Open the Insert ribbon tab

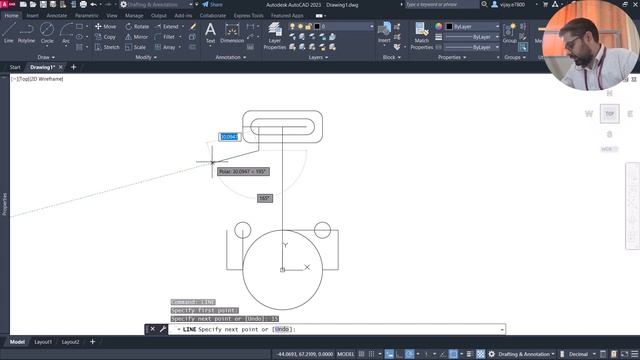(x=32, y=16)
